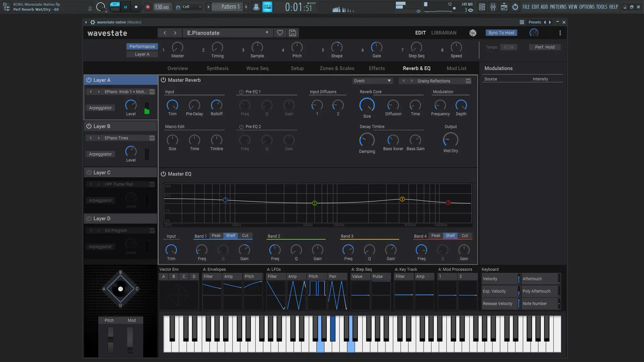Click the FL Studio stop button
644x362 pixels.
(x=136, y=7)
